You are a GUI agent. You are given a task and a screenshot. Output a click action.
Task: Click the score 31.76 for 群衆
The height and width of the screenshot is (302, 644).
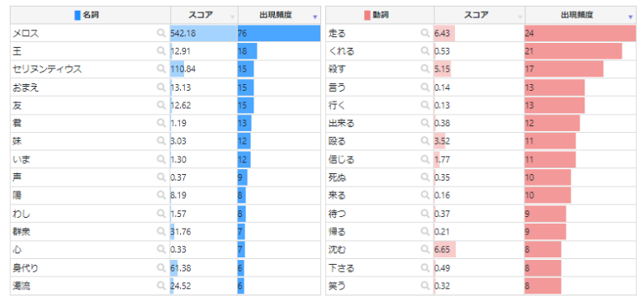pyautogui.click(x=181, y=232)
